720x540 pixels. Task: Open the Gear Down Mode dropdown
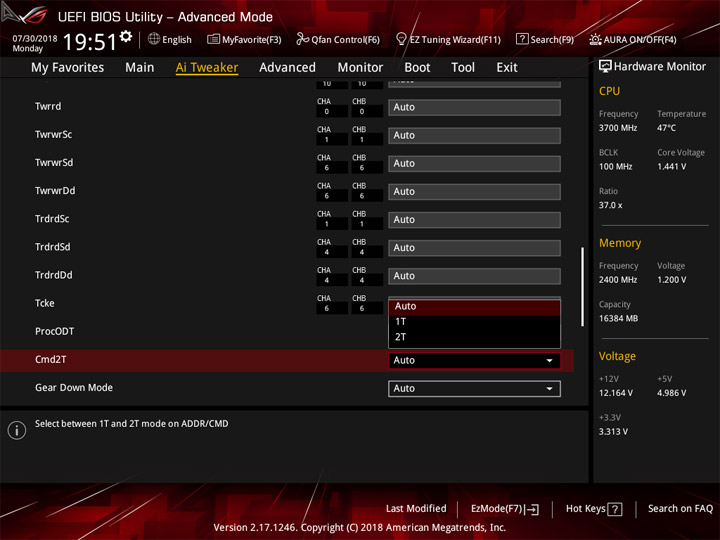(474, 388)
